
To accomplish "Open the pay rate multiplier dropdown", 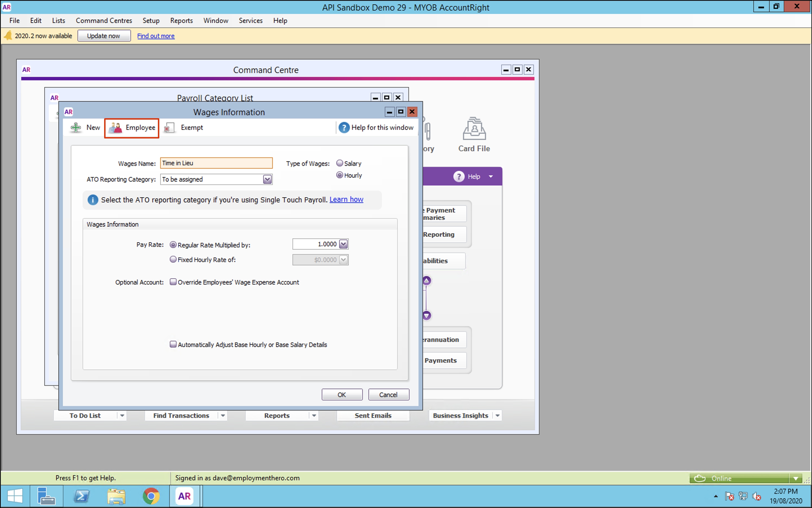I will click(343, 244).
